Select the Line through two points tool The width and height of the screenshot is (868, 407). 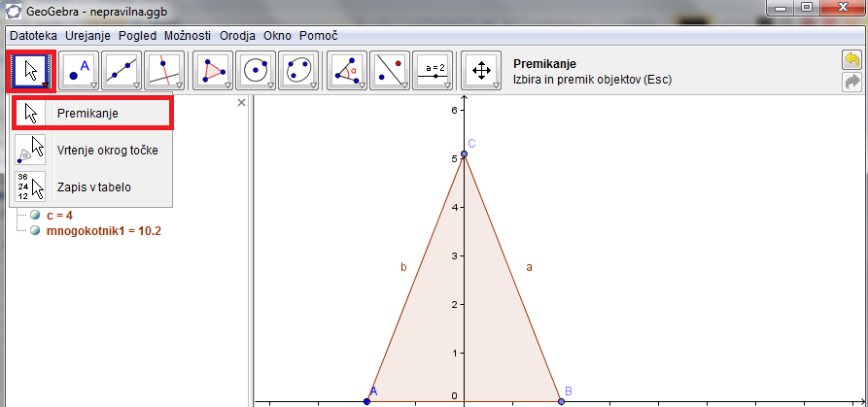pos(122,70)
